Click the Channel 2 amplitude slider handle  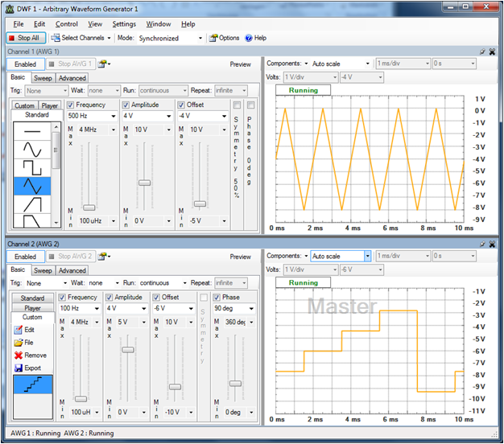pos(127,350)
